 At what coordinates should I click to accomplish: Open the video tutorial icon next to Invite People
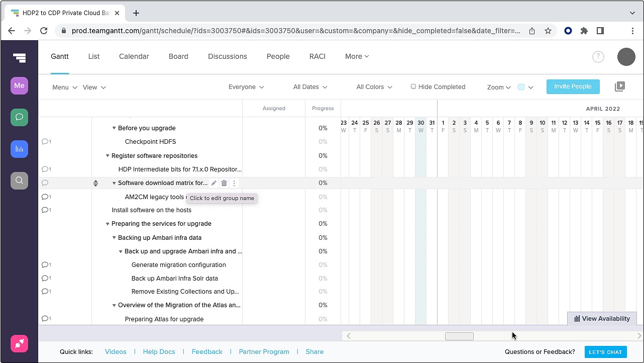pyautogui.click(x=620, y=86)
